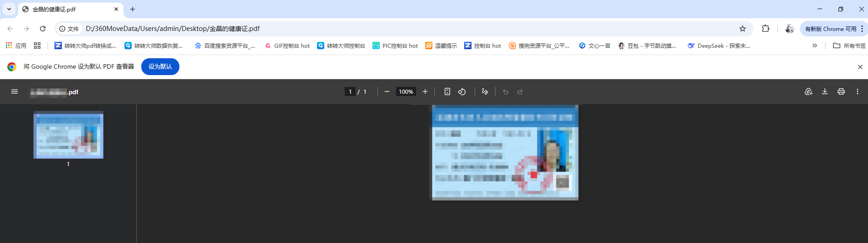Dismiss the default PDF viewer banner

pyautogui.click(x=860, y=66)
